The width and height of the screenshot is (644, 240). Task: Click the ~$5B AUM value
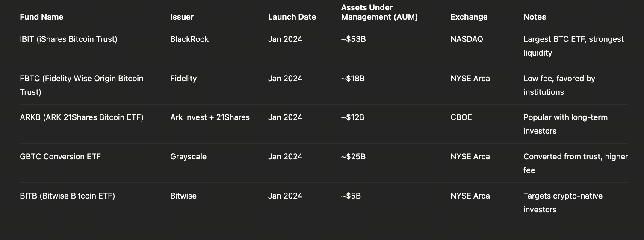click(351, 196)
